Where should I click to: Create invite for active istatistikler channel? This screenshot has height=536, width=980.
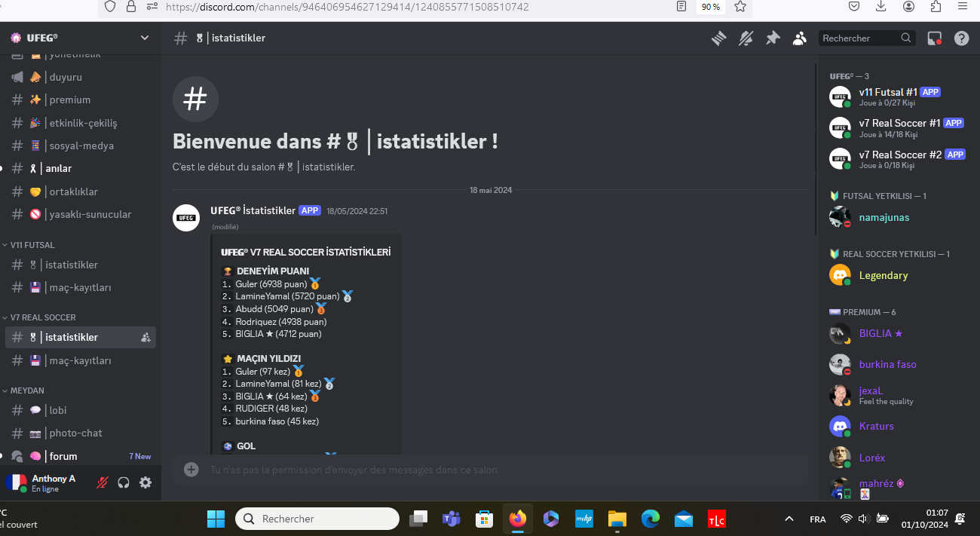pyautogui.click(x=145, y=338)
